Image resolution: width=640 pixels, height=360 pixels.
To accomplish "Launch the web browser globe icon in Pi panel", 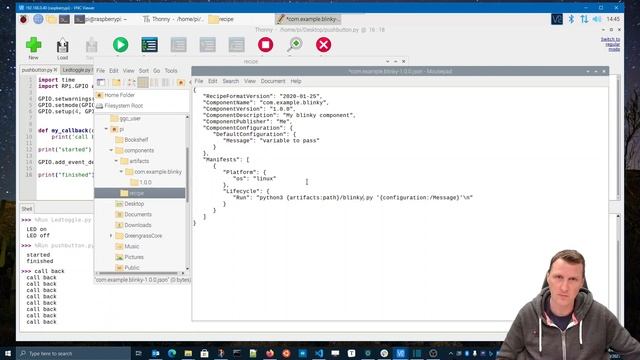I will click(38, 19).
